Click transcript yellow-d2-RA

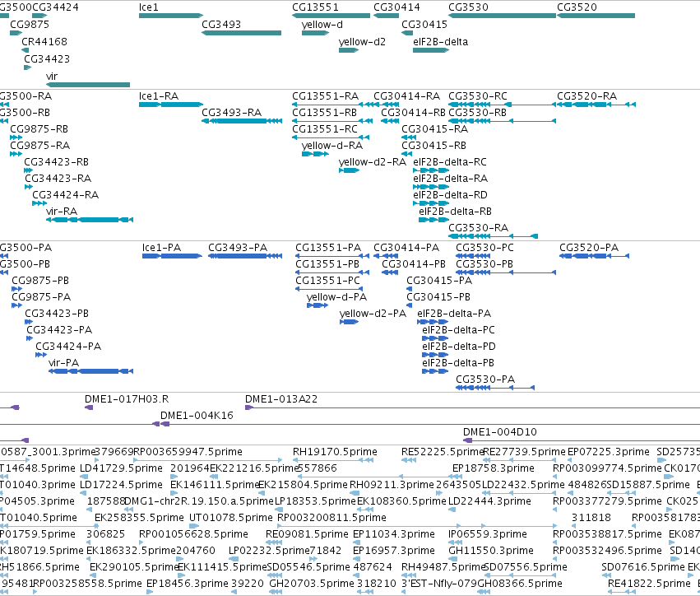[373, 162]
